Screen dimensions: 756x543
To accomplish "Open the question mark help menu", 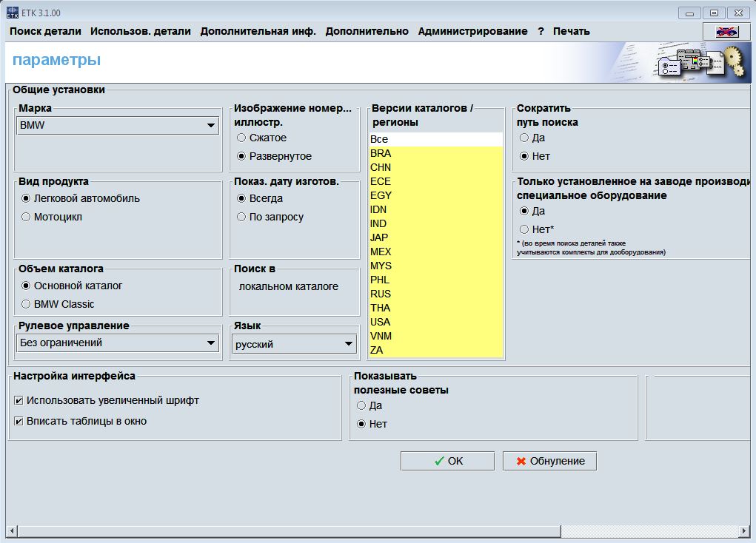I will [x=541, y=31].
